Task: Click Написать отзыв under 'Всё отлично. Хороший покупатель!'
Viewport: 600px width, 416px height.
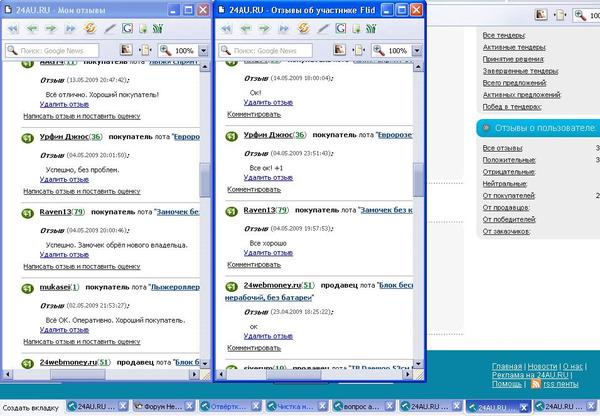Action: pyautogui.click(x=82, y=116)
